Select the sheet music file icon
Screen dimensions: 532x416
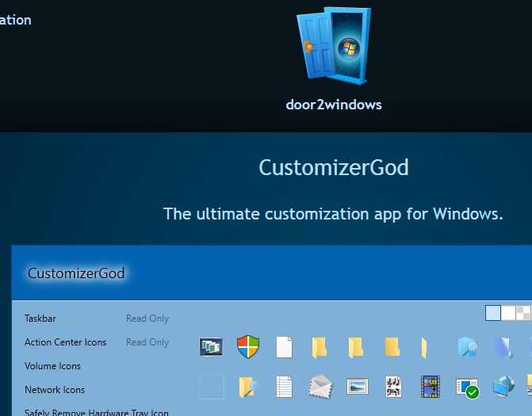(x=393, y=387)
